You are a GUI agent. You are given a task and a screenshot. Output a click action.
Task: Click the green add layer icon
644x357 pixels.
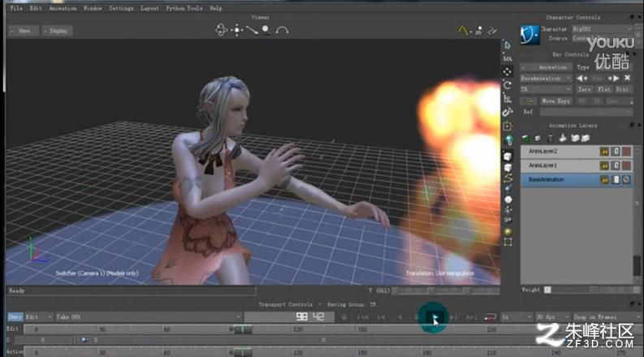[525, 138]
